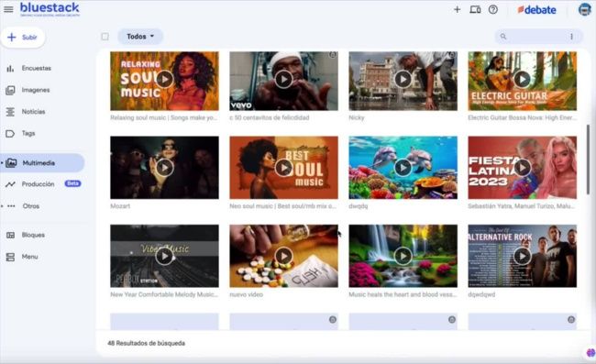Open the hamburger menu icon

point(8,9)
